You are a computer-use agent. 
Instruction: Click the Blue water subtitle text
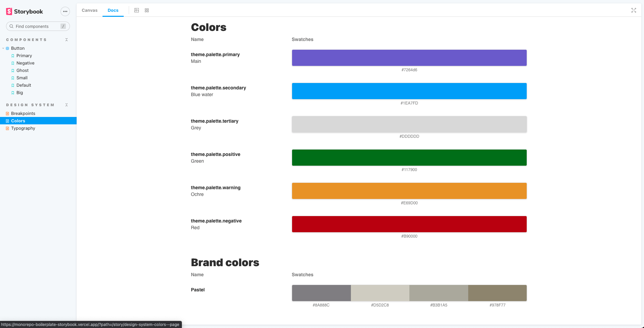tap(202, 94)
